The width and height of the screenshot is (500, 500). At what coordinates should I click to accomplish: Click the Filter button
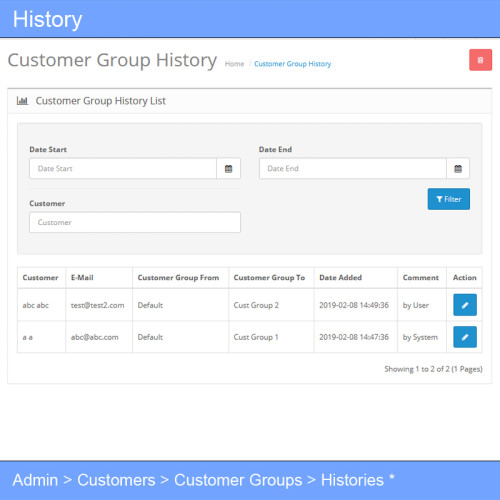coord(449,199)
